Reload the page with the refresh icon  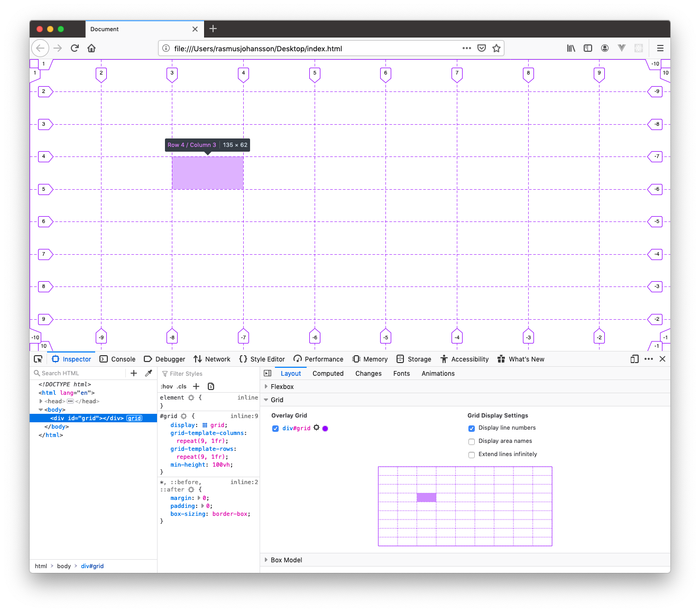tap(75, 48)
